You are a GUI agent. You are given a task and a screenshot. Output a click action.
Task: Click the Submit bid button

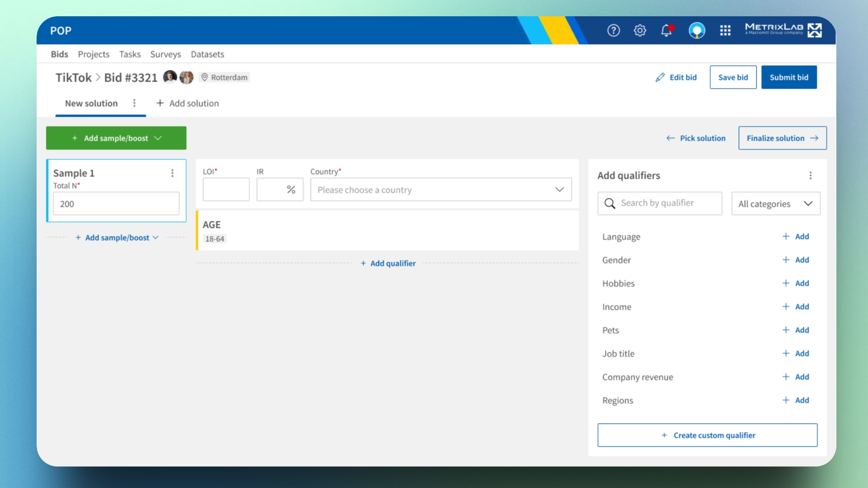[789, 77]
